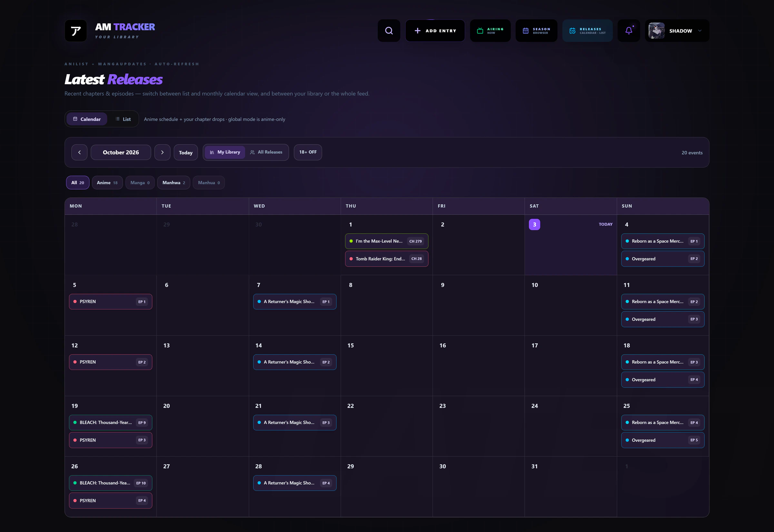Open the search magnifier icon

tap(389, 31)
